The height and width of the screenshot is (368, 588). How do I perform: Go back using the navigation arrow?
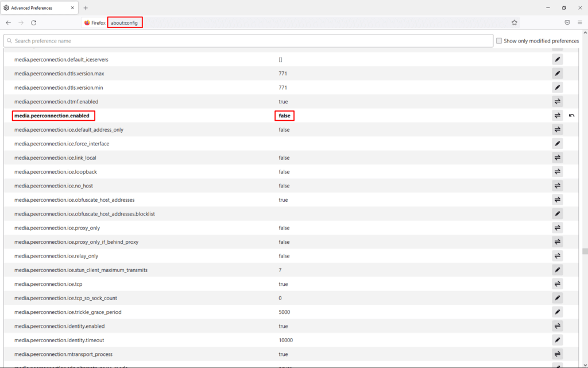[x=8, y=22]
